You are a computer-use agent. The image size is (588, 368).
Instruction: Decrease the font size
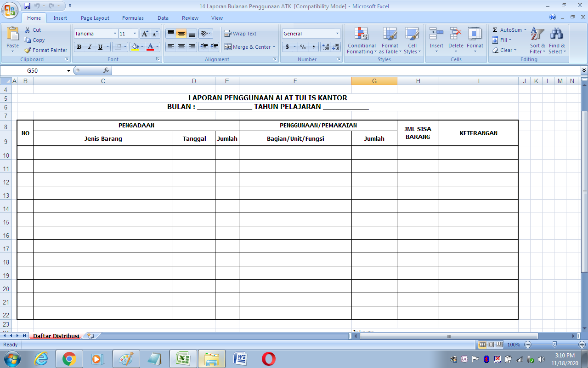[155, 34]
